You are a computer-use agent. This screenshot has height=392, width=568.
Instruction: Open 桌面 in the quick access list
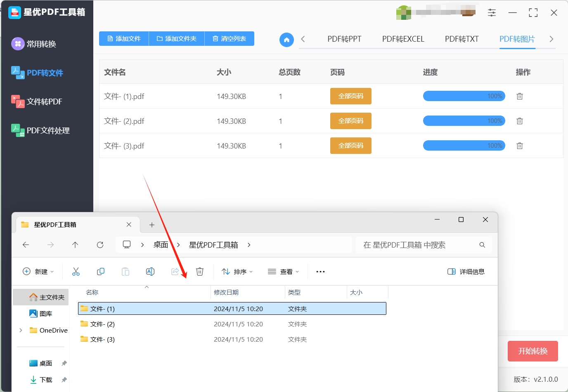click(41, 363)
